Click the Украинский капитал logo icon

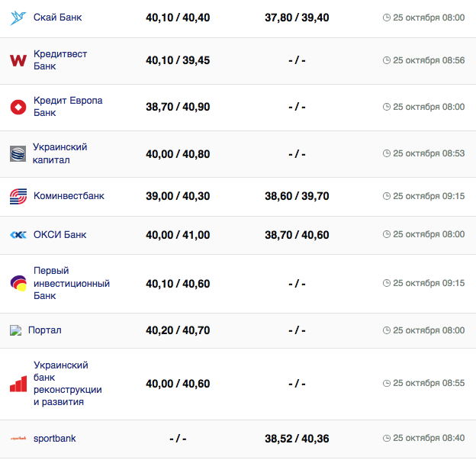coord(18,153)
